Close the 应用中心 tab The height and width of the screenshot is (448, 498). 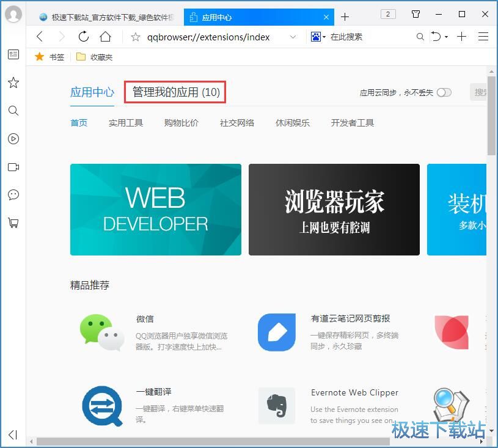pos(326,17)
